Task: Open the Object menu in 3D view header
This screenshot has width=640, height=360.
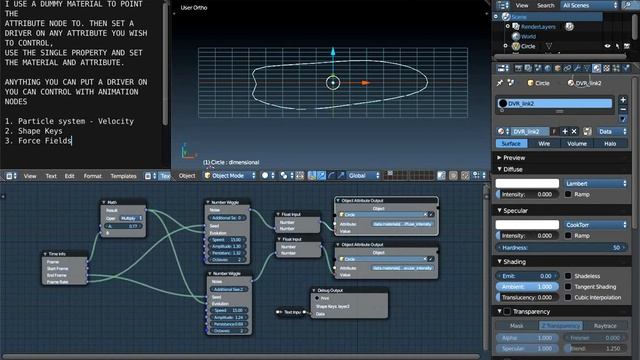Action: (x=187, y=176)
